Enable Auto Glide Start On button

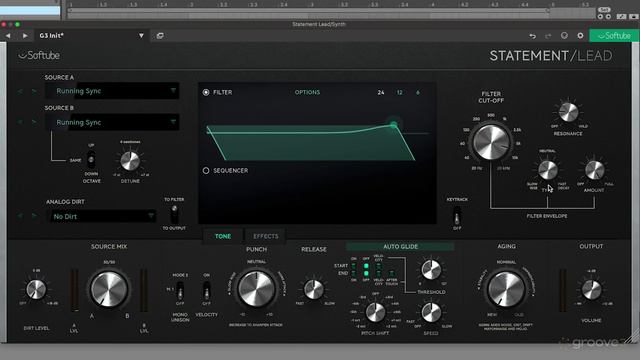pyautogui.click(x=353, y=266)
